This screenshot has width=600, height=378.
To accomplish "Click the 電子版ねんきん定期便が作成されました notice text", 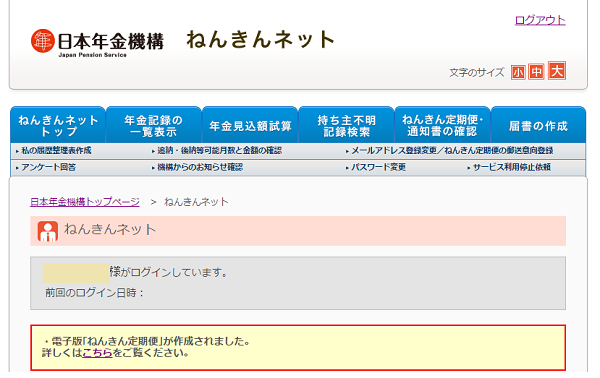I will click(x=147, y=341).
